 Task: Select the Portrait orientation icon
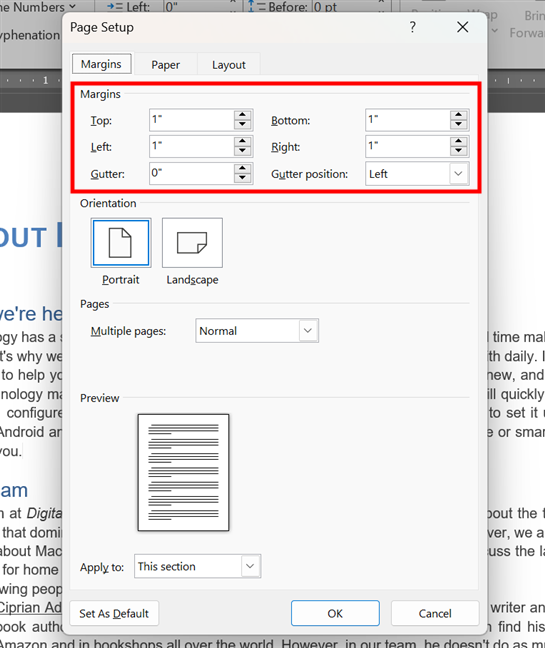click(121, 243)
